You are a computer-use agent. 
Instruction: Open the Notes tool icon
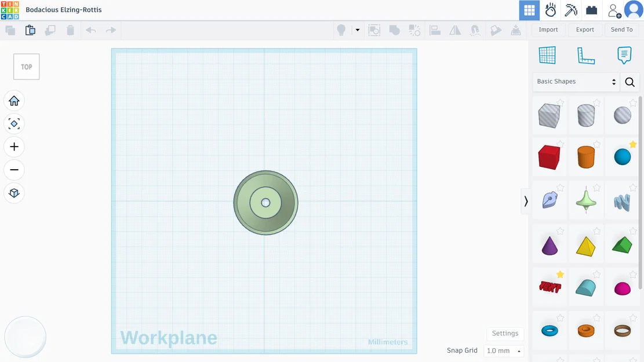point(624,55)
